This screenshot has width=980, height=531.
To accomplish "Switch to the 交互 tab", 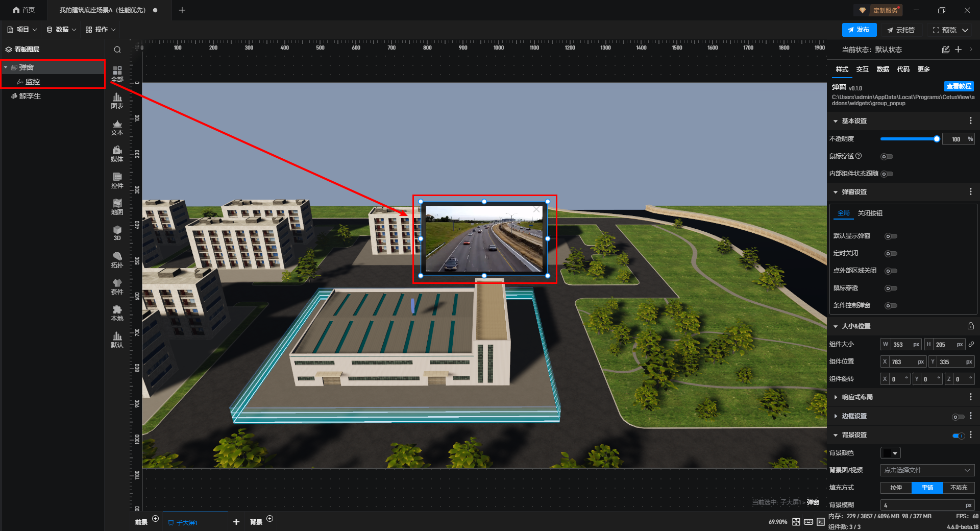I will [862, 69].
